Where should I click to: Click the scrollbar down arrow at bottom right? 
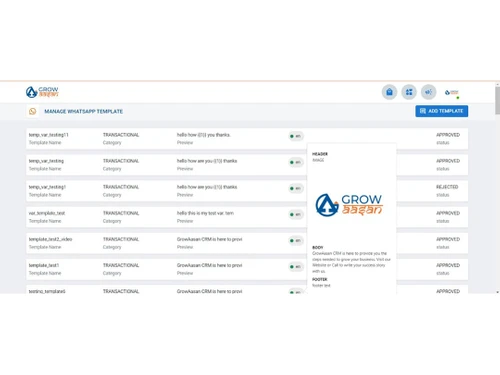click(497, 292)
